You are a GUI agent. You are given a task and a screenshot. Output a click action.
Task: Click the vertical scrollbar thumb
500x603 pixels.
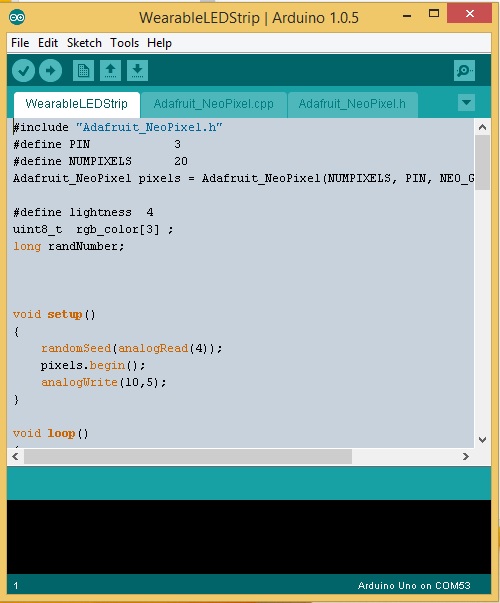point(482,162)
